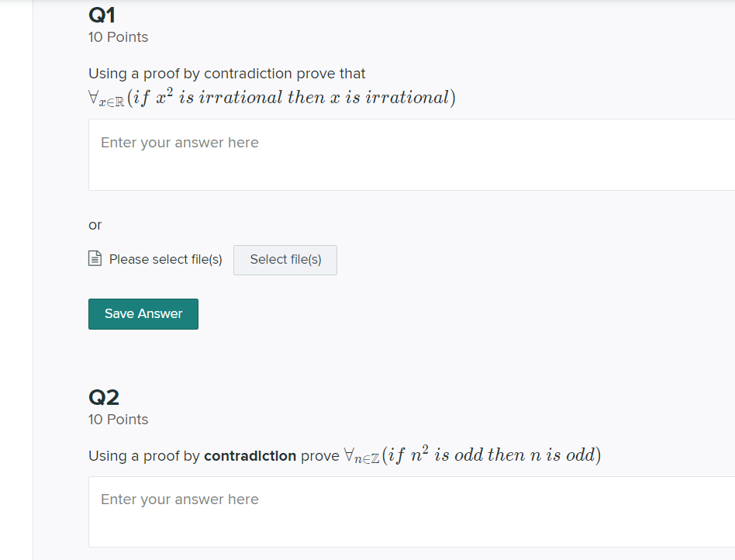Click the "10 Points" label under Q1
The width and height of the screenshot is (735, 560).
pos(118,36)
